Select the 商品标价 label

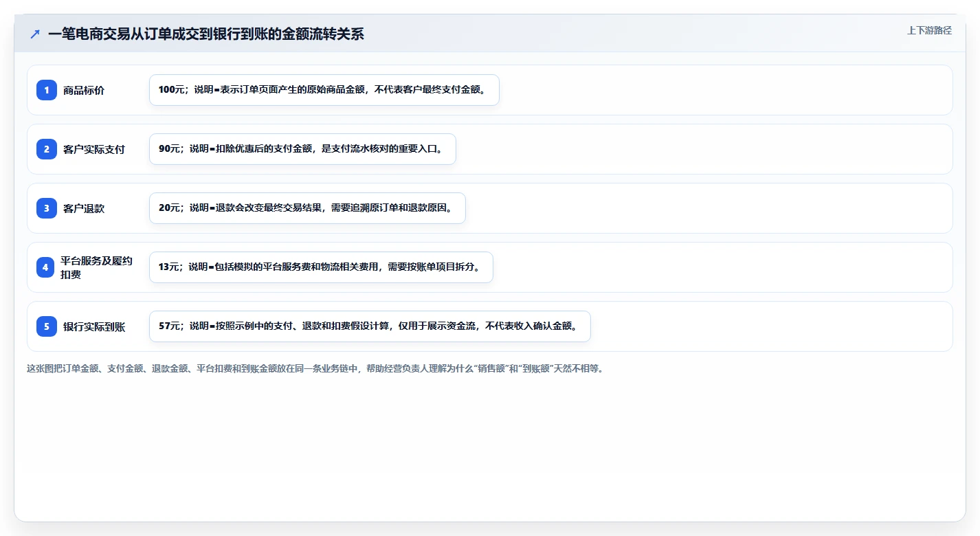click(84, 90)
